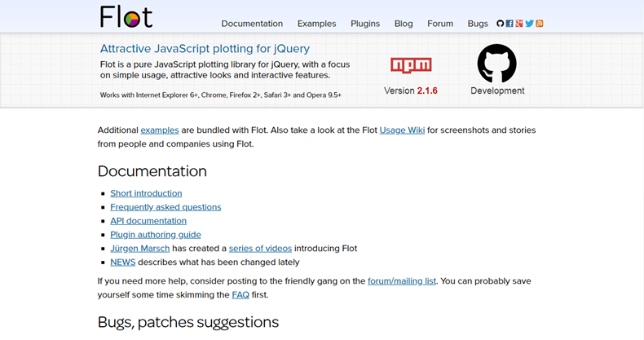The image size is (644, 340).
Task: Open the Forum nav item
Action: tap(440, 24)
